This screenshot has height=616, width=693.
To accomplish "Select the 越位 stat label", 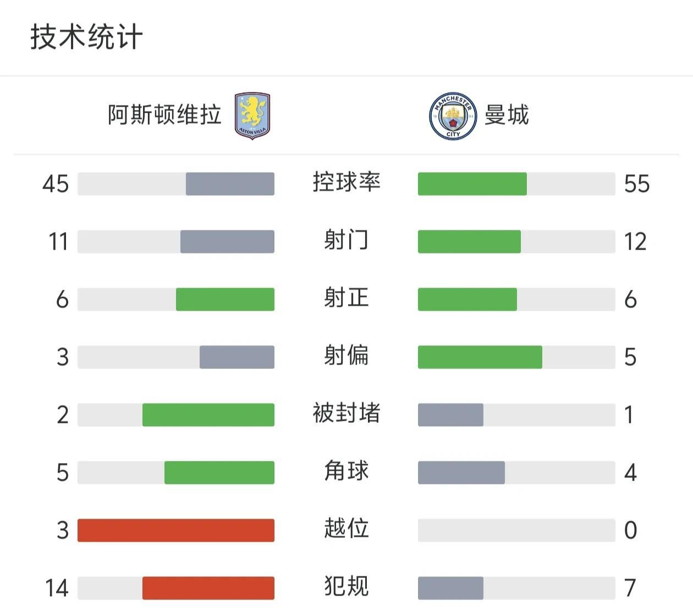I will click(346, 529).
